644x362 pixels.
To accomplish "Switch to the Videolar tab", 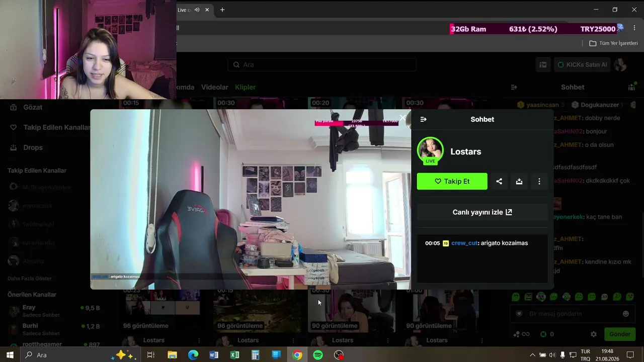I will coord(215,87).
